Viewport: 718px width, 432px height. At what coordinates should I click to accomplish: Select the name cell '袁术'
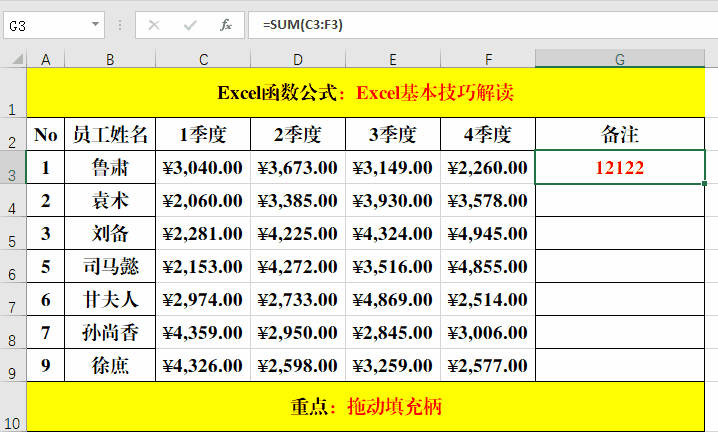pyautogui.click(x=110, y=200)
